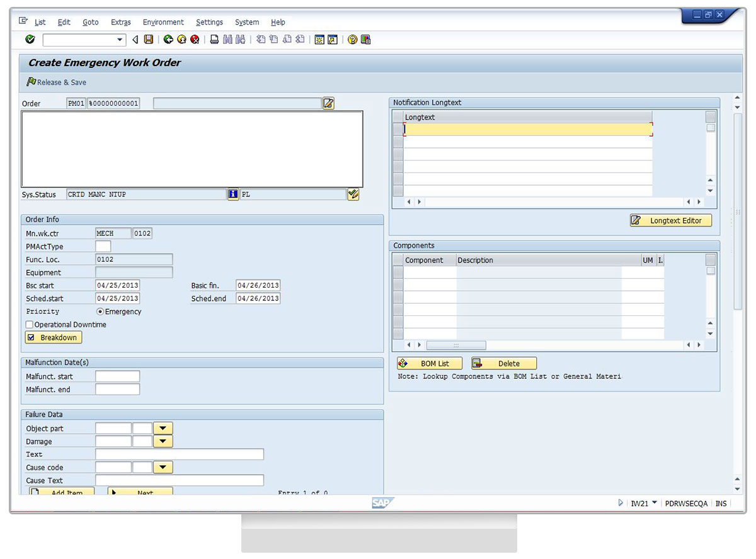Viewport: 756px width, 559px height.
Task: Open the Goto menu
Action: coord(91,22)
